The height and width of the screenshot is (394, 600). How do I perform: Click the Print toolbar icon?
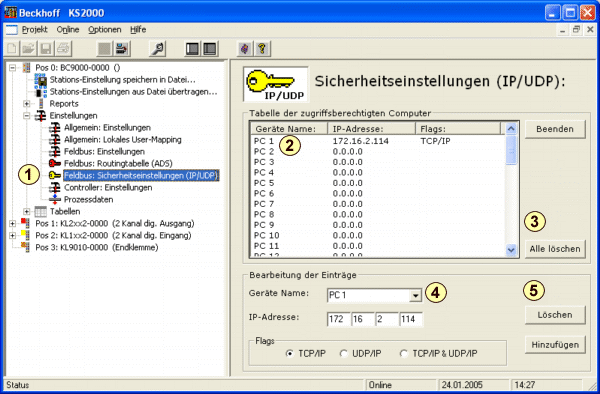coord(64,49)
